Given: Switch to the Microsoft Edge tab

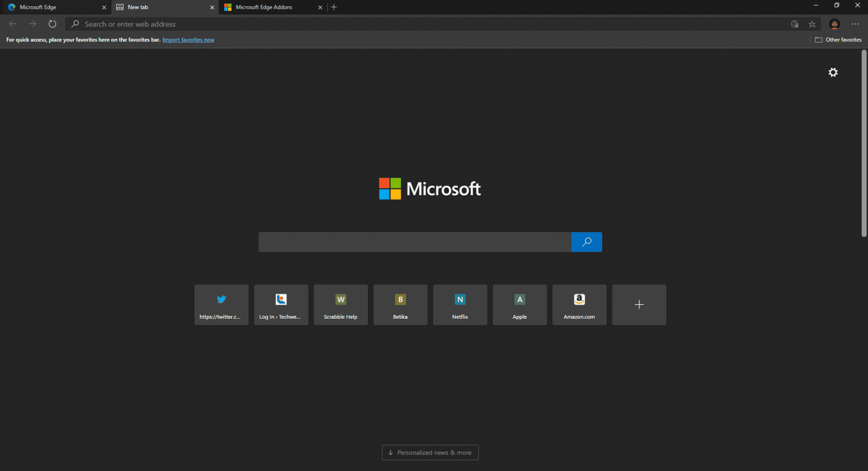Looking at the screenshot, I should [x=53, y=7].
